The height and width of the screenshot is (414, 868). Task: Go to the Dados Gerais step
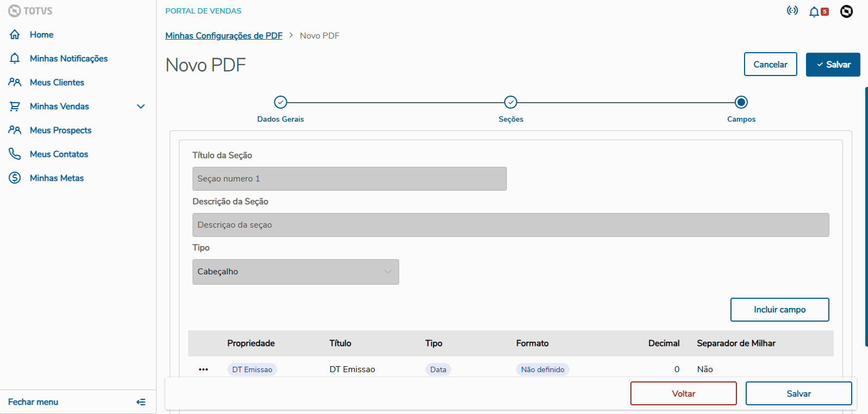coord(281,102)
